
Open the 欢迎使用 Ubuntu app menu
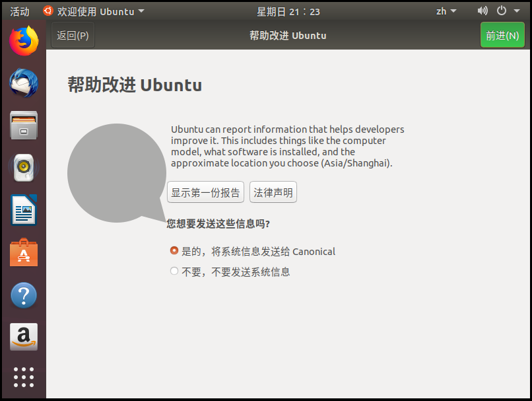coord(94,11)
